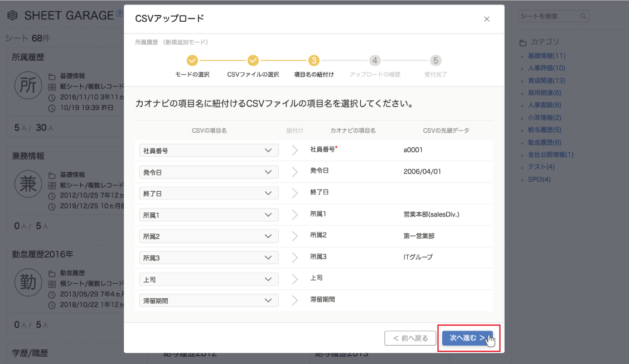Viewport: 629px width, 364px height.
Task: Click step 4 circle アップロードの確認
Action: click(x=375, y=61)
